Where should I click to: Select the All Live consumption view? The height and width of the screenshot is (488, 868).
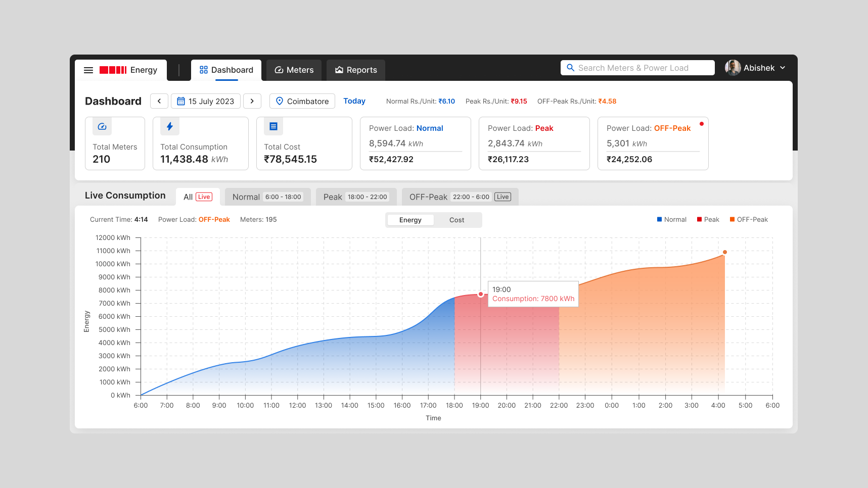point(197,197)
